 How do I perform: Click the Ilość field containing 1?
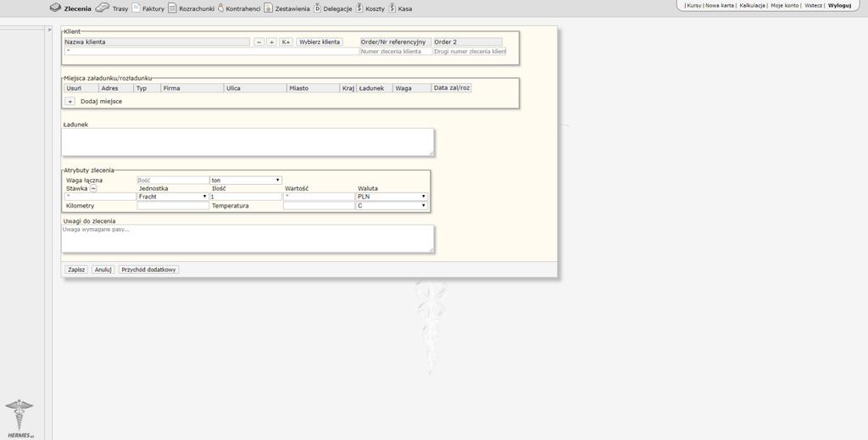point(246,197)
